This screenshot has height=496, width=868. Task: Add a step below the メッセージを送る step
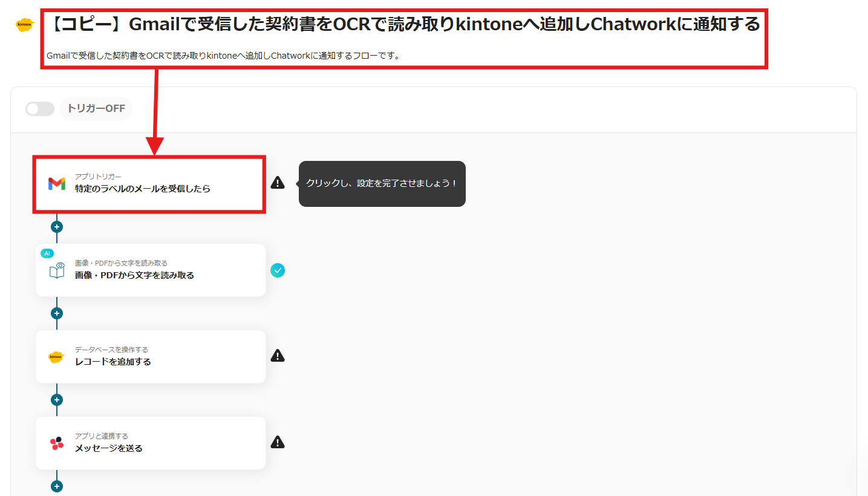(57, 486)
